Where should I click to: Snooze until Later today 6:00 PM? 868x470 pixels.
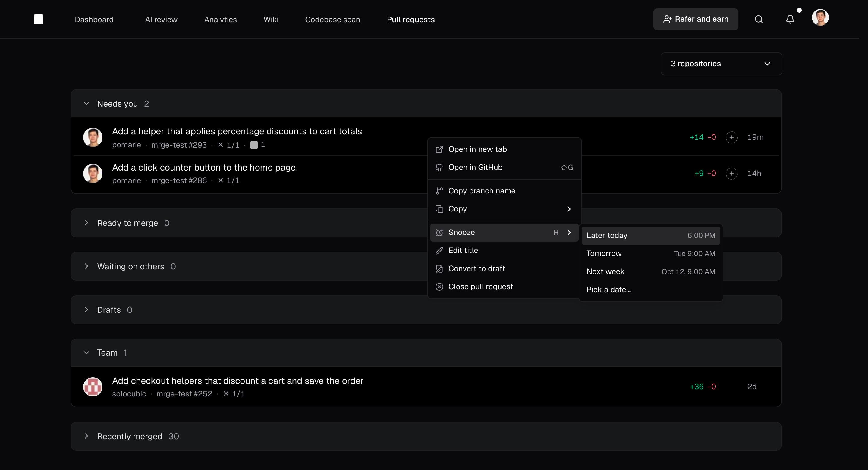pos(650,236)
